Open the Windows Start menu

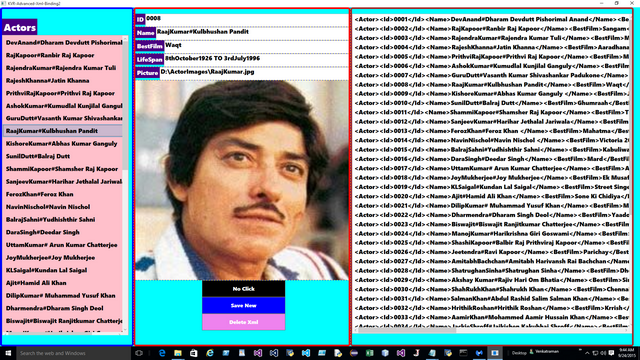pos(8,353)
